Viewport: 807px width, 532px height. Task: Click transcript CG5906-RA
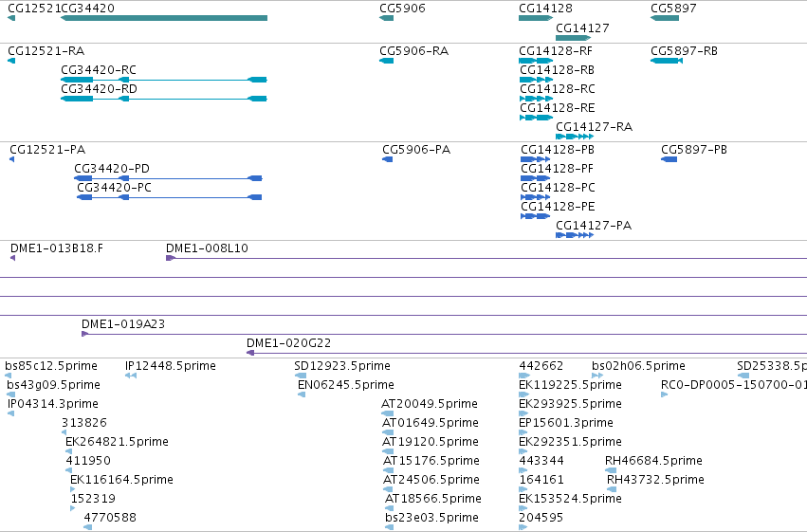(387, 61)
